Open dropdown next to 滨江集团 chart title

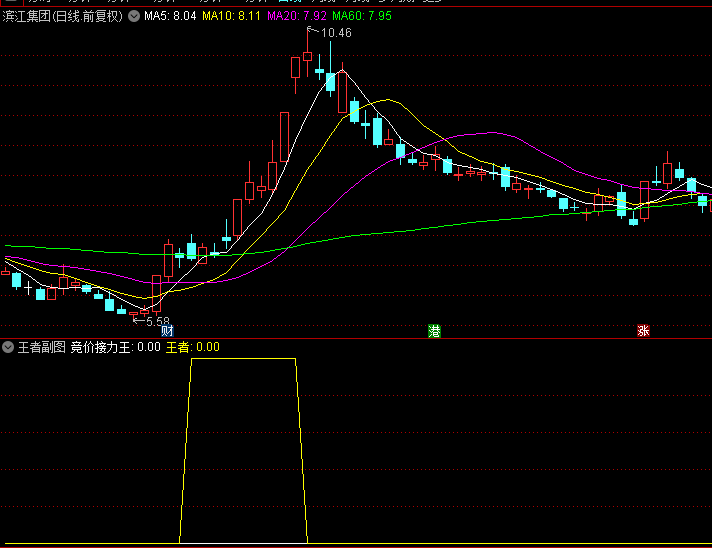(134, 17)
